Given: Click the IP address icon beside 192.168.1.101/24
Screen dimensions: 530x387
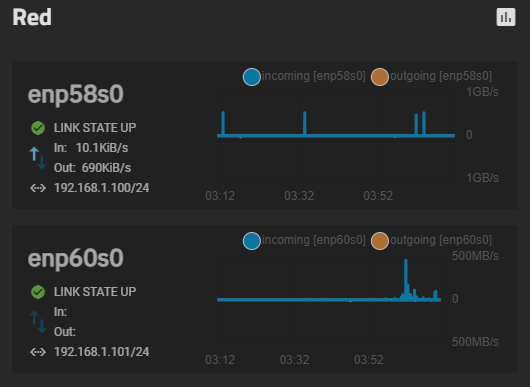Looking at the screenshot, I should point(38,352).
